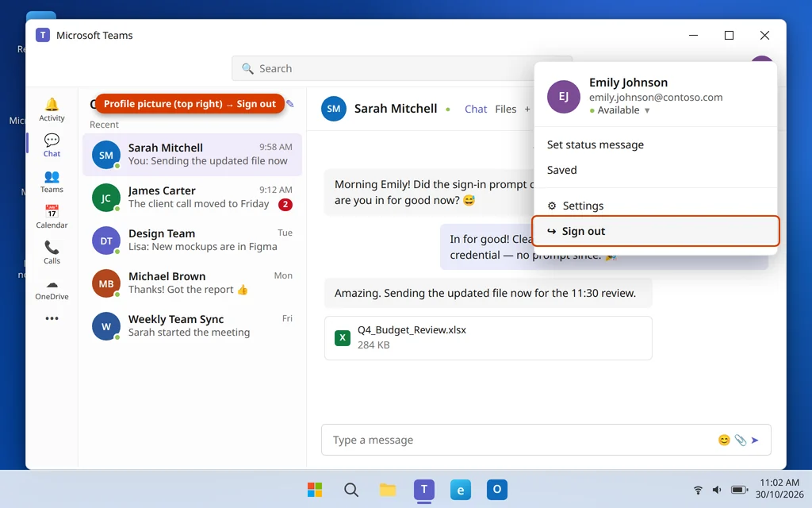
Task: Open the Saved menu item
Action: (x=656, y=170)
